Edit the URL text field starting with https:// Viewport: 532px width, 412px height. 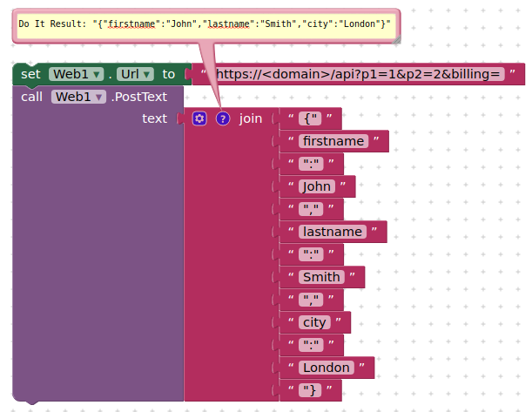(358, 74)
